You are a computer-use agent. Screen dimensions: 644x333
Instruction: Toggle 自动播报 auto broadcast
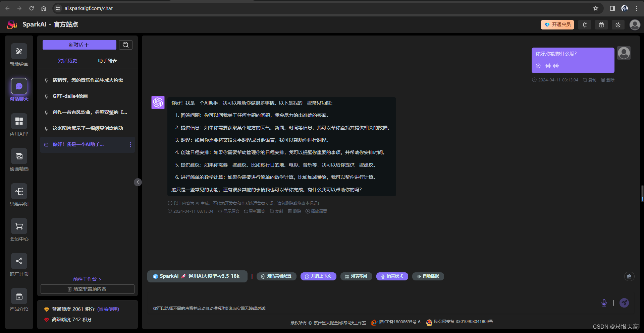[428, 276]
